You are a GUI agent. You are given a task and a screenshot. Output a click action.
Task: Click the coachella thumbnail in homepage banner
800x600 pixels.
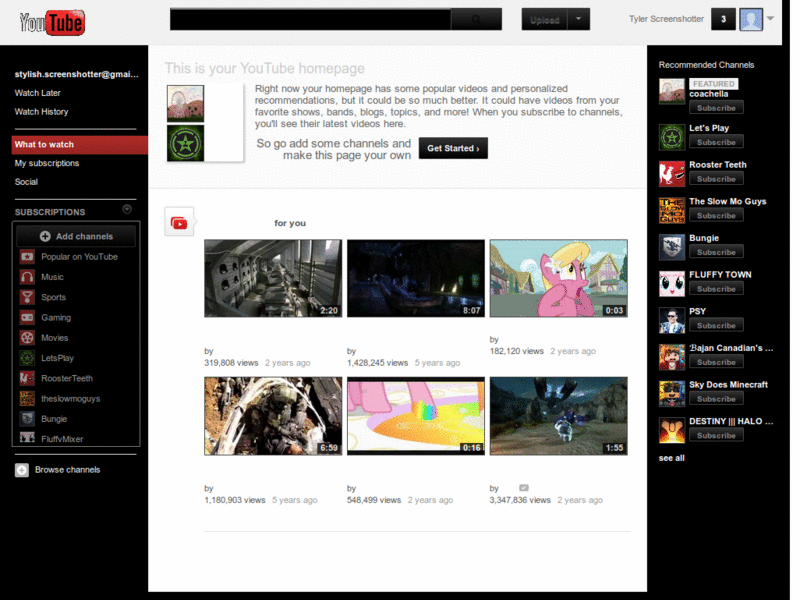click(x=185, y=104)
